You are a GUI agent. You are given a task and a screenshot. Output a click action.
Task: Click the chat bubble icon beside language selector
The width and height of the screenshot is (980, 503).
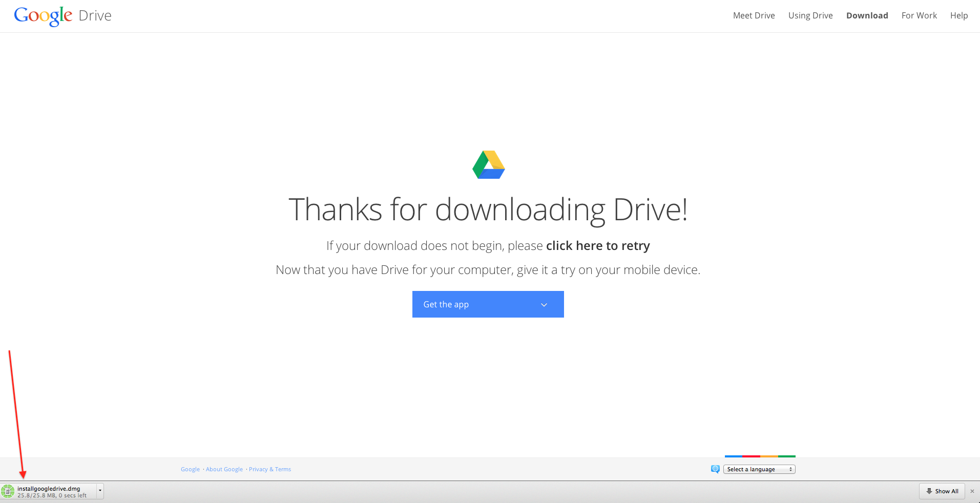coord(715,469)
